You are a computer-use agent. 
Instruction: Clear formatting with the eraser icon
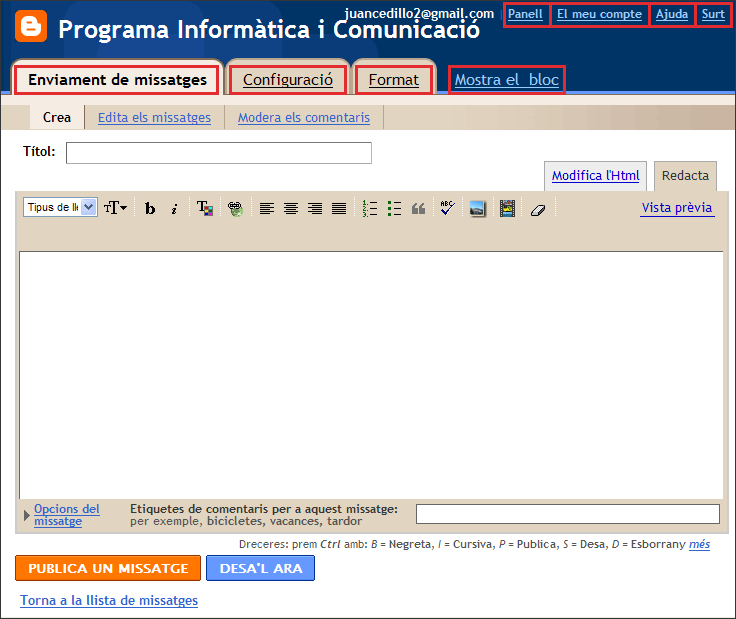[x=537, y=208]
